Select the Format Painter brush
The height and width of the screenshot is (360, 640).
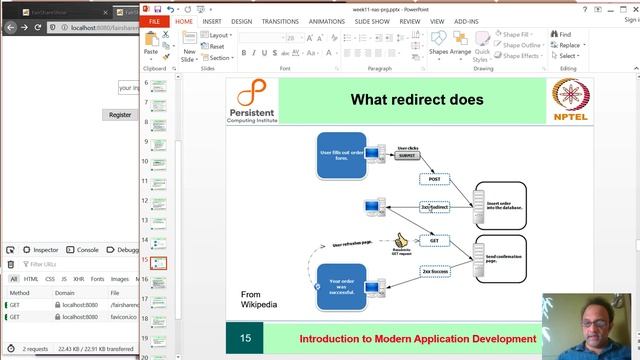[x=166, y=57]
